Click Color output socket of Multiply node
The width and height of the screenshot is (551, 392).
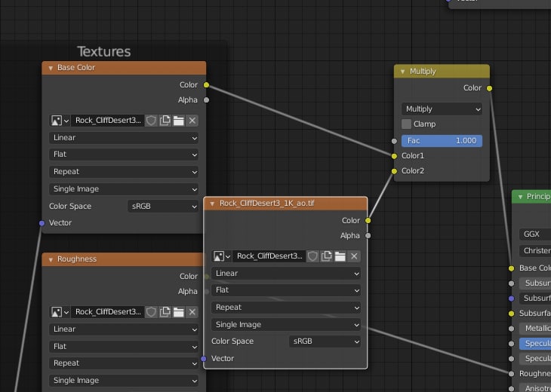(x=489, y=88)
